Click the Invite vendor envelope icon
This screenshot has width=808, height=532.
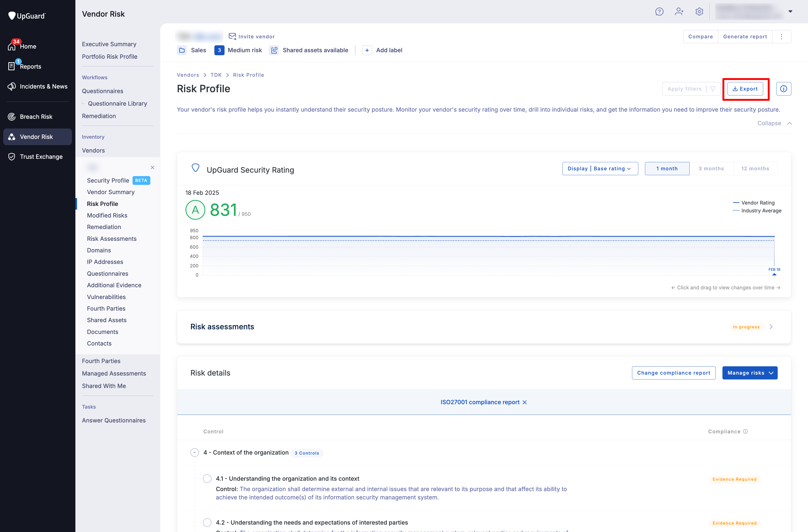click(232, 36)
